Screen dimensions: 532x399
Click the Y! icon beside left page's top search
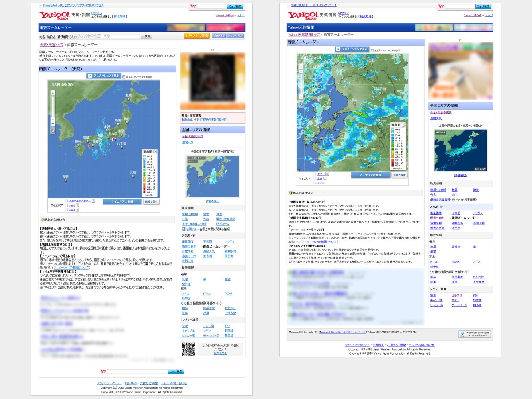pyautogui.click(x=192, y=7)
